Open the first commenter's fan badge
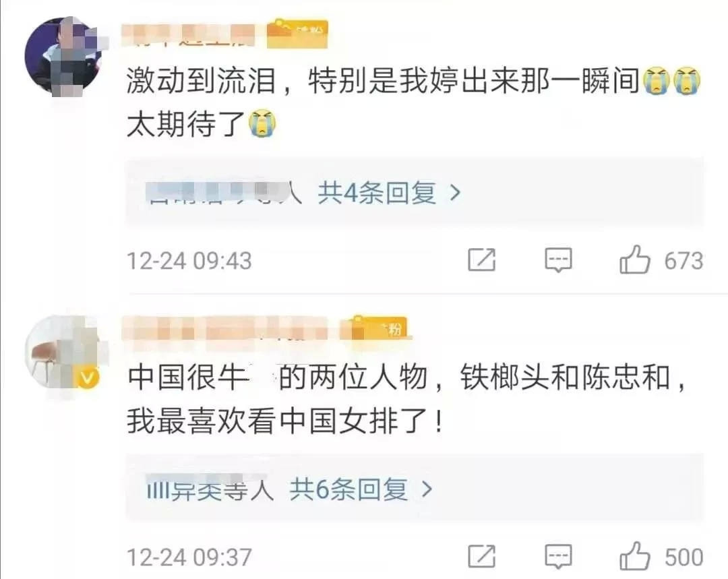 pyautogui.click(x=298, y=34)
